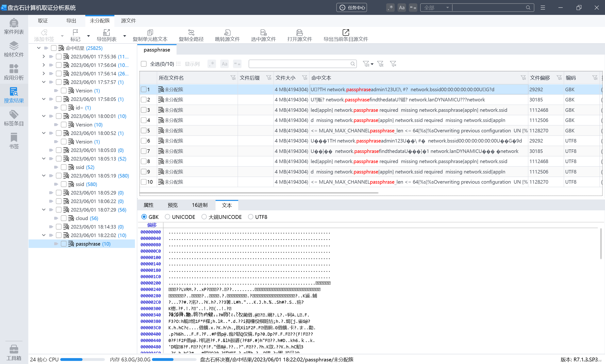
Task: Click the CPU usage progress bar
Action: 82,360
